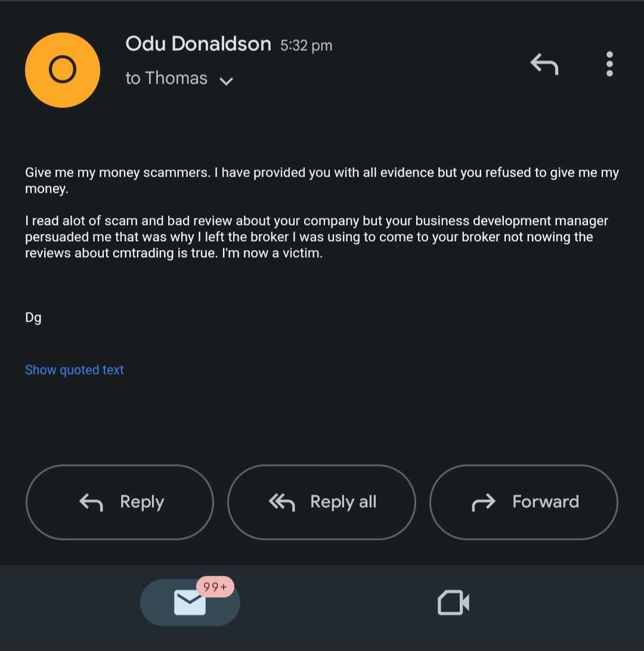This screenshot has width=644, height=651.
Task: Expand recipient details chevron beside Thomas
Action: (x=226, y=81)
